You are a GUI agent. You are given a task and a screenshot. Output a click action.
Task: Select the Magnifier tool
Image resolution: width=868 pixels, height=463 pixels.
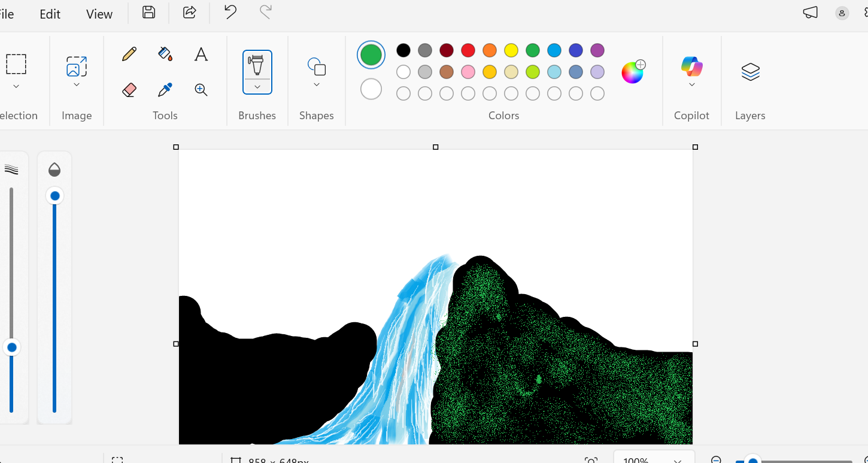[x=201, y=90]
